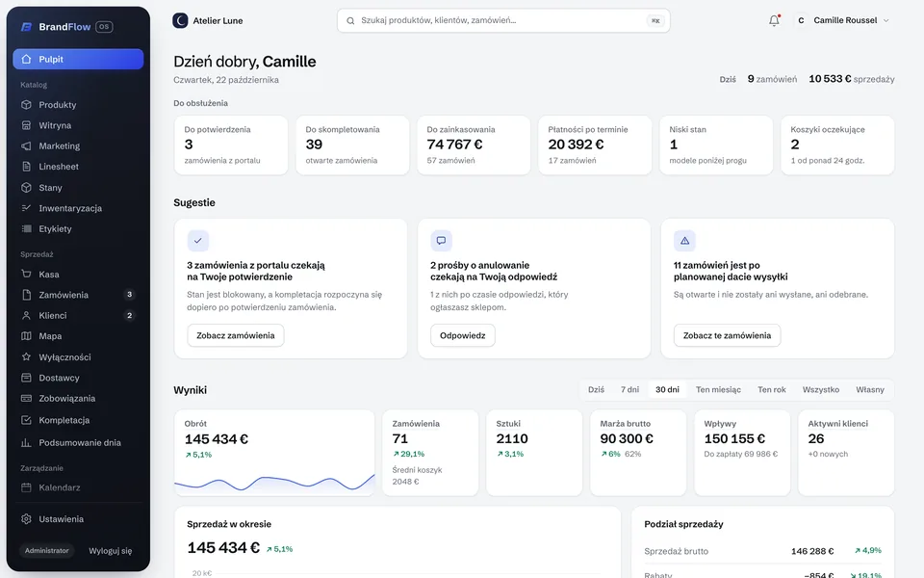This screenshot has width=924, height=578.
Task: Click the Inwentaryzacja checklist icon
Action: pos(26,208)
